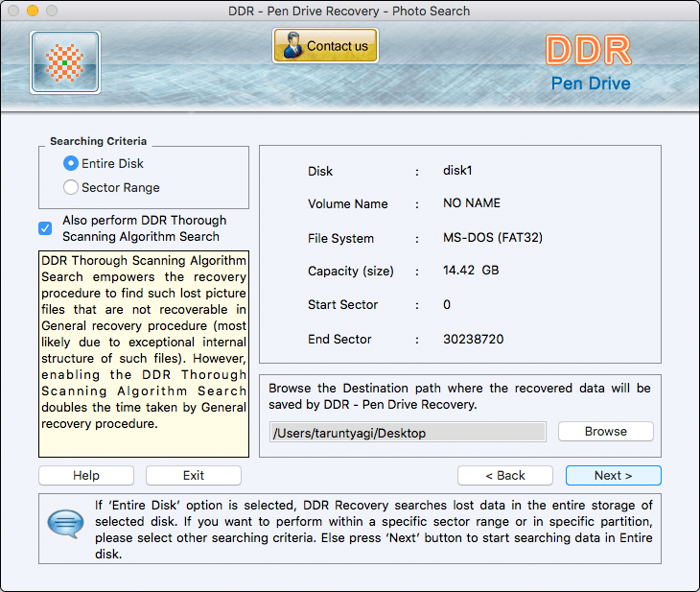The height and width of the screenshot is (592, 700).
Task: Click the Volume Name label
Action: [x=348, y=203]
